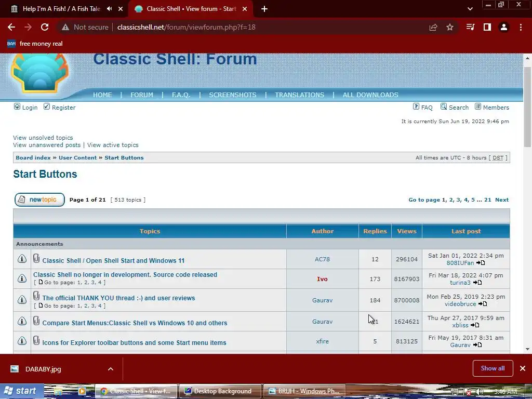Open the tab search dropdown chevron
The image size is (532, 399).
[x=470, y=9]
